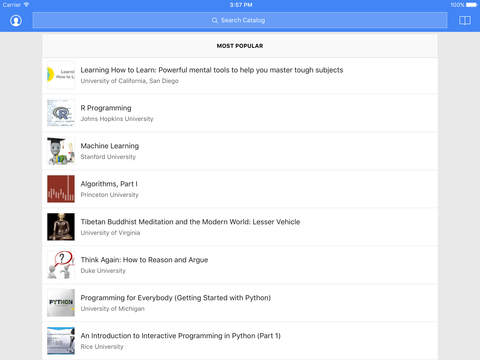Open the book library icon
Image resolution: width=480 pixels, height=360 pixels.
[465, 21]
